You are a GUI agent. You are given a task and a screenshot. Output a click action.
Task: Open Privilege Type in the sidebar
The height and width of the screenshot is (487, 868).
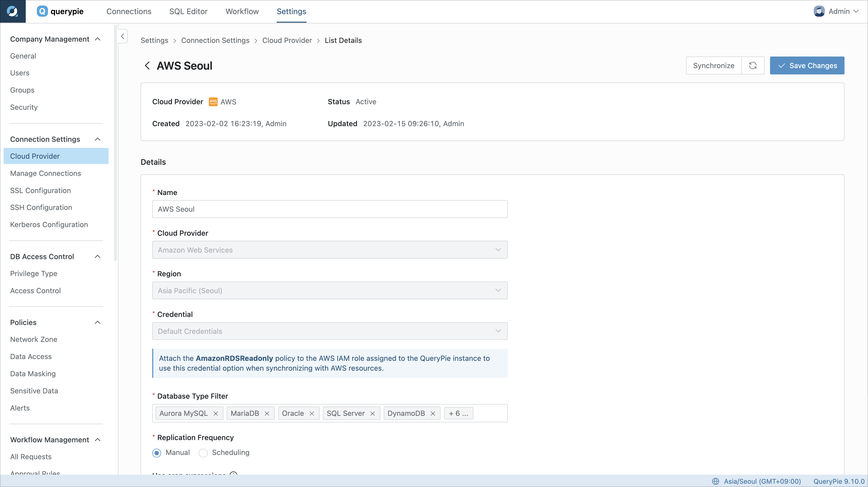tap(34, 274)
